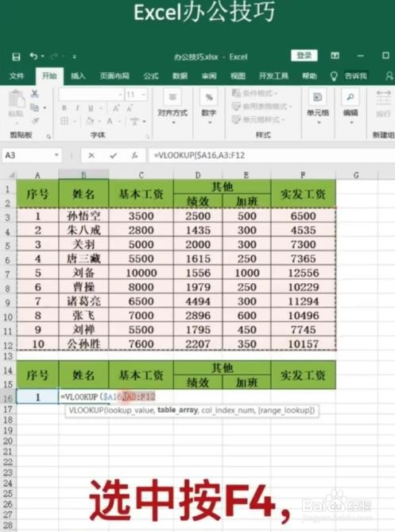
Task: Select row 13 header
Action: point(8,356)
